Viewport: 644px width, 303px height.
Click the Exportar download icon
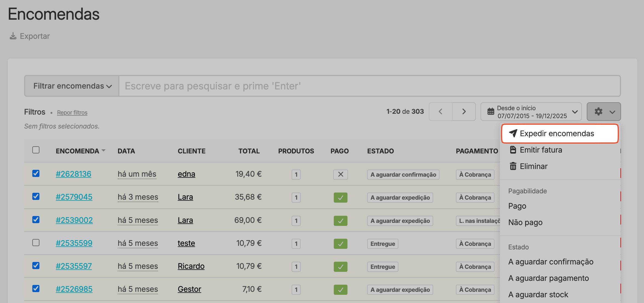click(x=13, y=36)
